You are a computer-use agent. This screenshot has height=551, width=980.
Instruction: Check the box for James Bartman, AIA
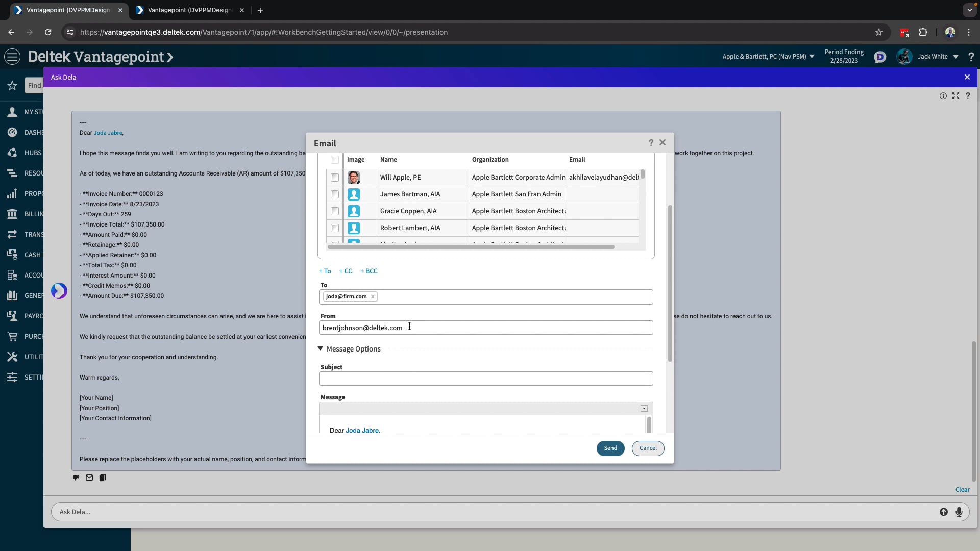click(335, 194)
